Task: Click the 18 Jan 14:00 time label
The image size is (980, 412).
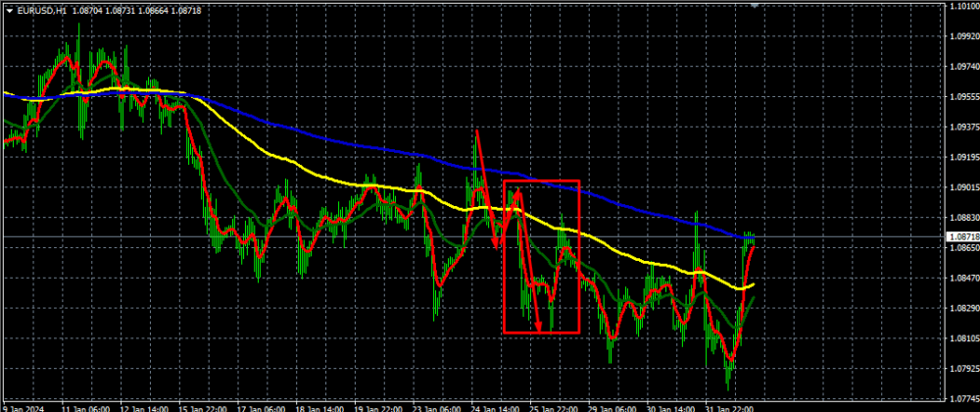Action: [x=320, y=408]
